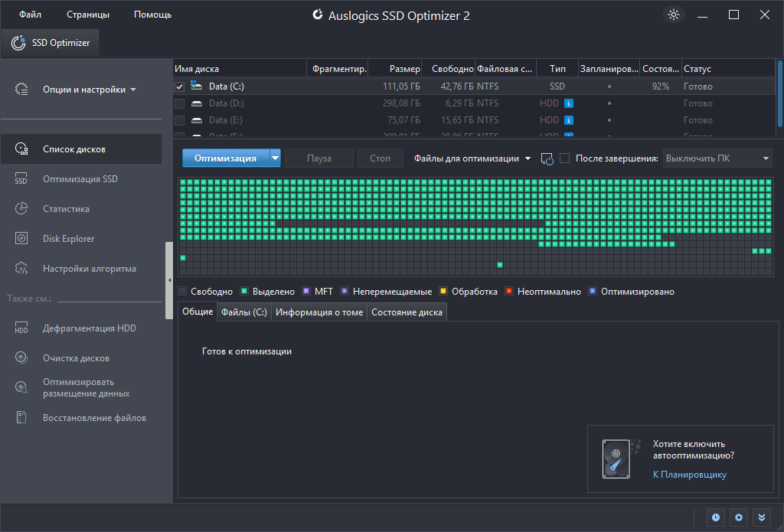Screen dimensions: 784x532
Task: Open the file recovery icon
Action: [x=21, y=418]
